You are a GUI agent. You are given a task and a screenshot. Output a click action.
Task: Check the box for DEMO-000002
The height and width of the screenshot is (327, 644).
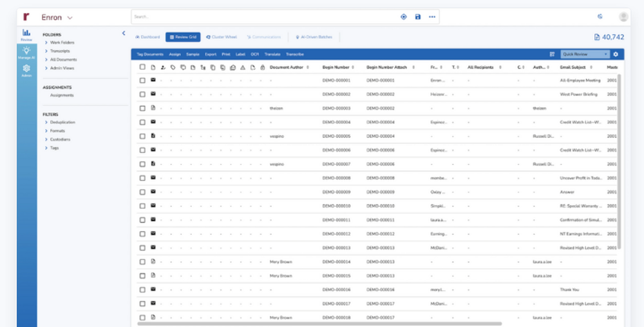tap(142, 95)
